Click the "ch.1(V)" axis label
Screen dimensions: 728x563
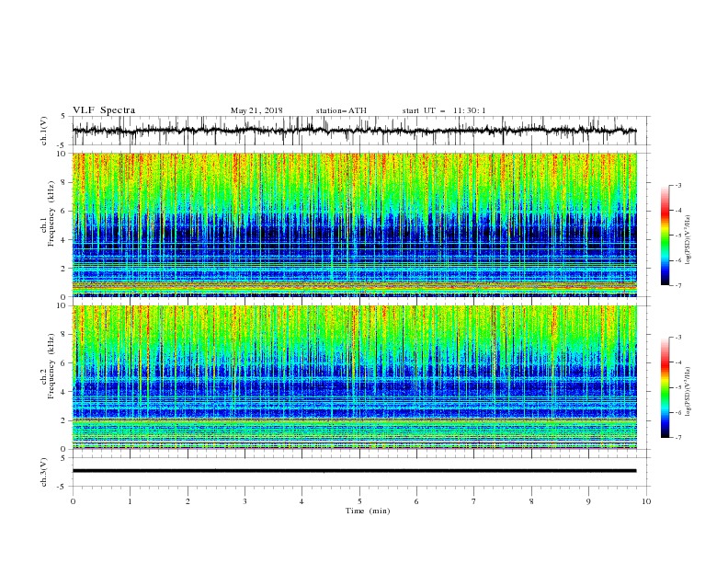(x=44, y=131)
